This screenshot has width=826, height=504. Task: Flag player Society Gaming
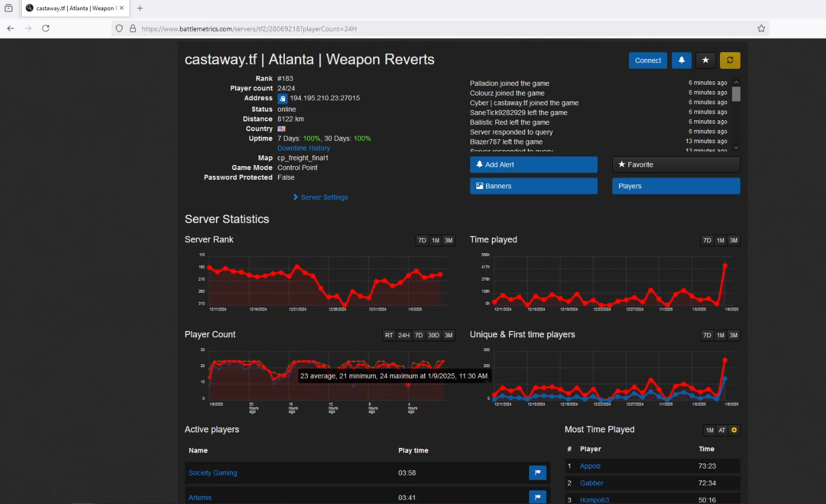click(x=537, y=472)
